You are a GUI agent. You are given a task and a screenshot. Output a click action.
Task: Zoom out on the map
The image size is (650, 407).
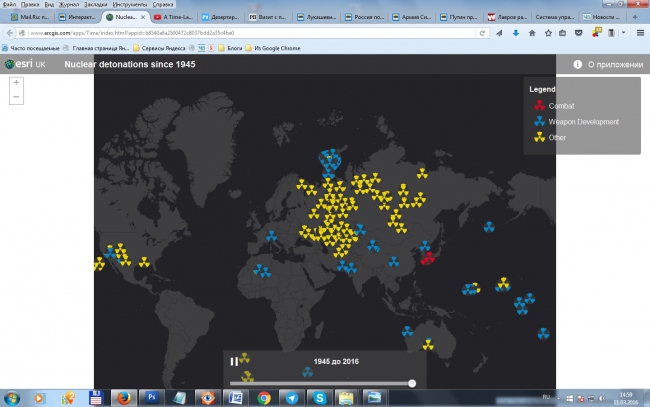(16, 96)
